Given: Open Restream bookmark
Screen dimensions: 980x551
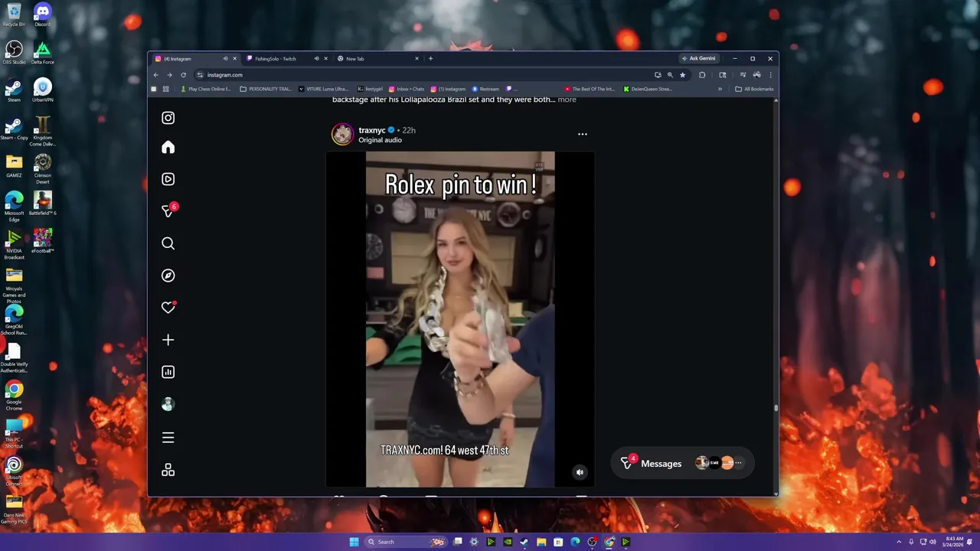Looking at the screenshot, I should pyautogui.click(x=485, y=89).
